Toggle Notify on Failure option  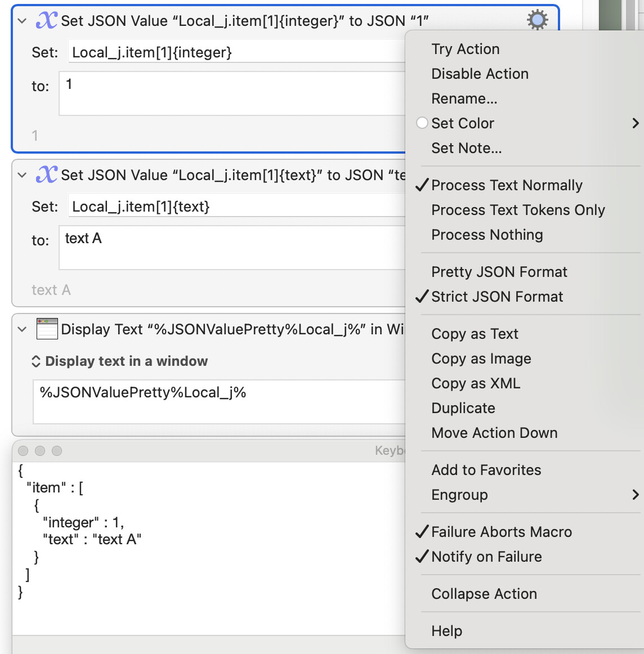[486, 557]
